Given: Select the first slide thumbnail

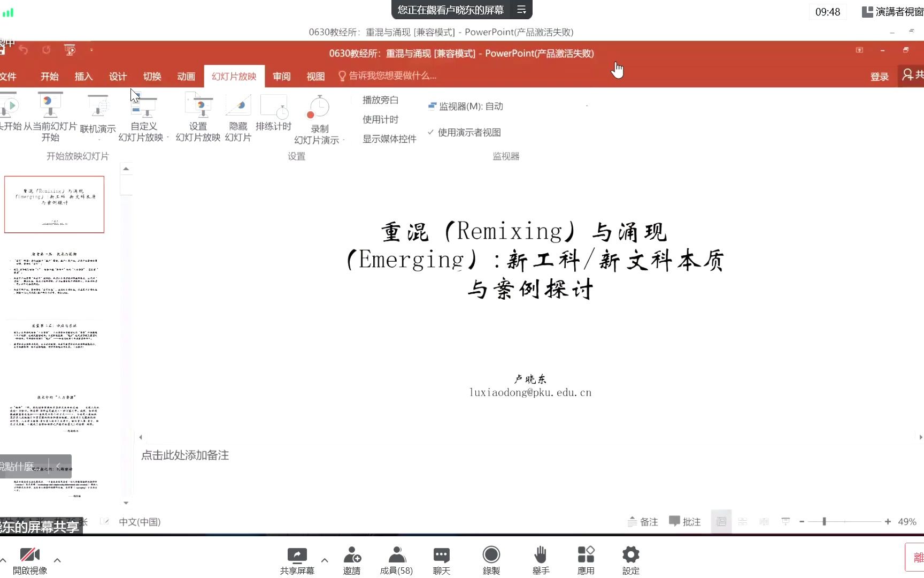Looking at the screenshot, I should point(54,204).
